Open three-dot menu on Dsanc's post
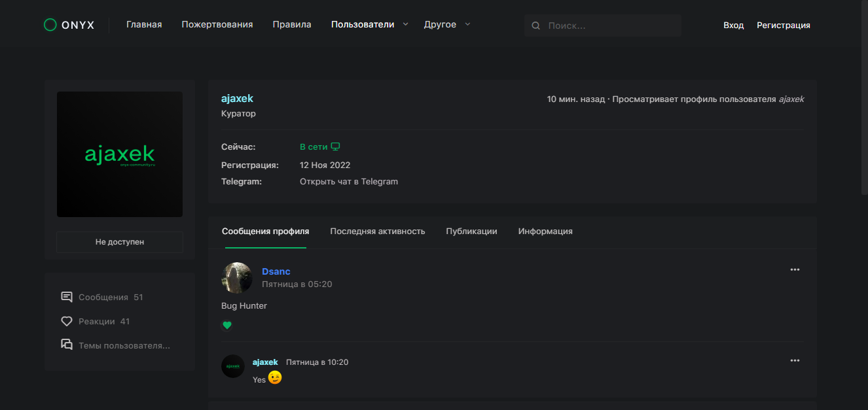Image resolution: width=868 pixels, height=410 pixels. coord(795,269)
